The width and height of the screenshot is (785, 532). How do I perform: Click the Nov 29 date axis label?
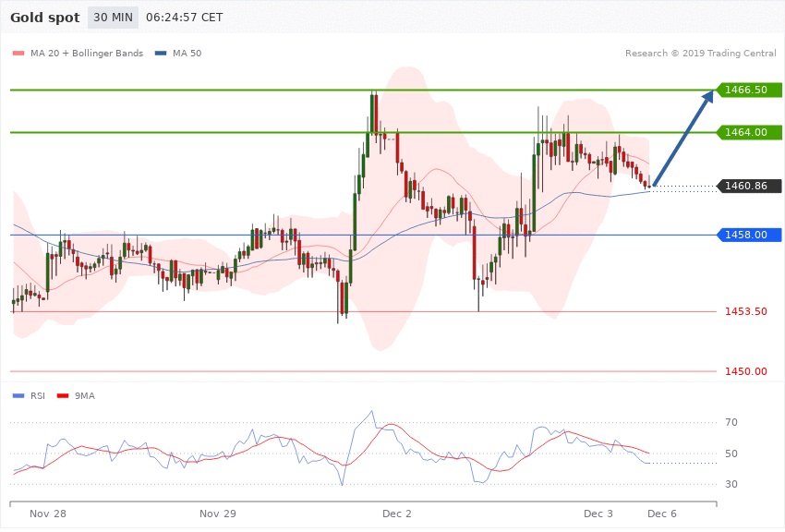(218, 513)
